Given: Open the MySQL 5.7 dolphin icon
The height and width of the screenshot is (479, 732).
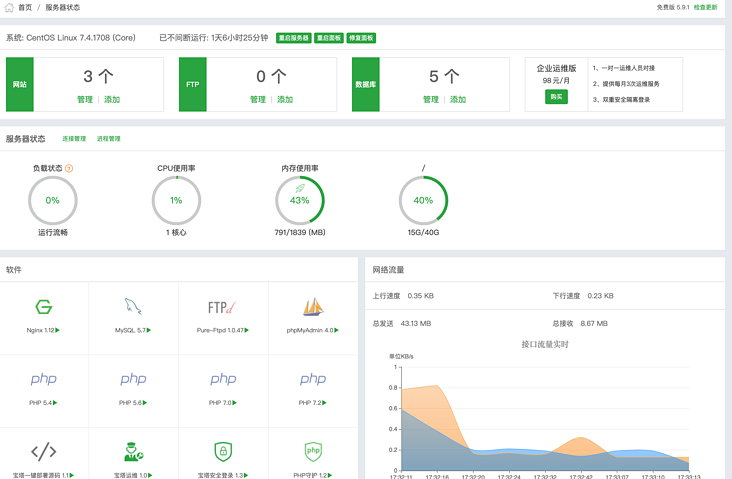Looking at the screenshot, I should 133,307.
